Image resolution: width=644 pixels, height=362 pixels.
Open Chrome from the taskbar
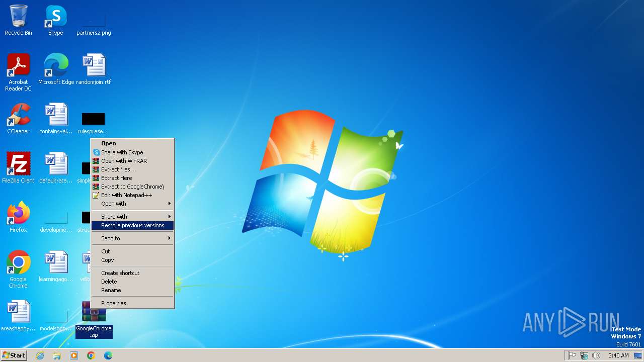(x=91, y=355)
